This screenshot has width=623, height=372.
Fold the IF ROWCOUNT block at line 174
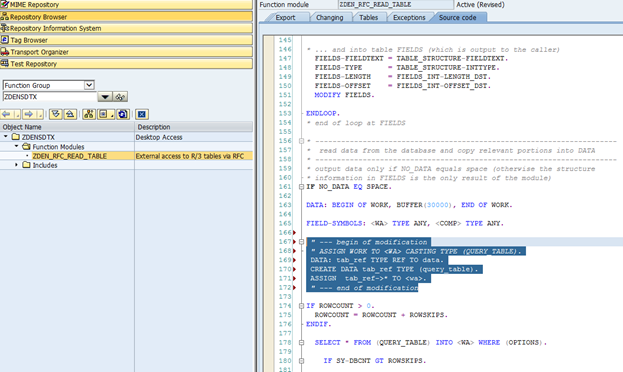(301, 306)
